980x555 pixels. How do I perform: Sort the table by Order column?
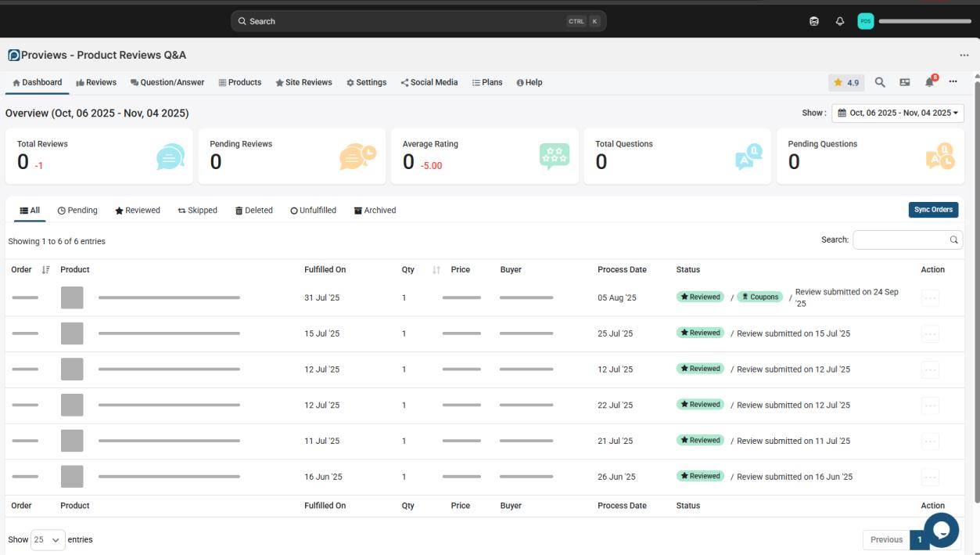click(x=45, y=269)
